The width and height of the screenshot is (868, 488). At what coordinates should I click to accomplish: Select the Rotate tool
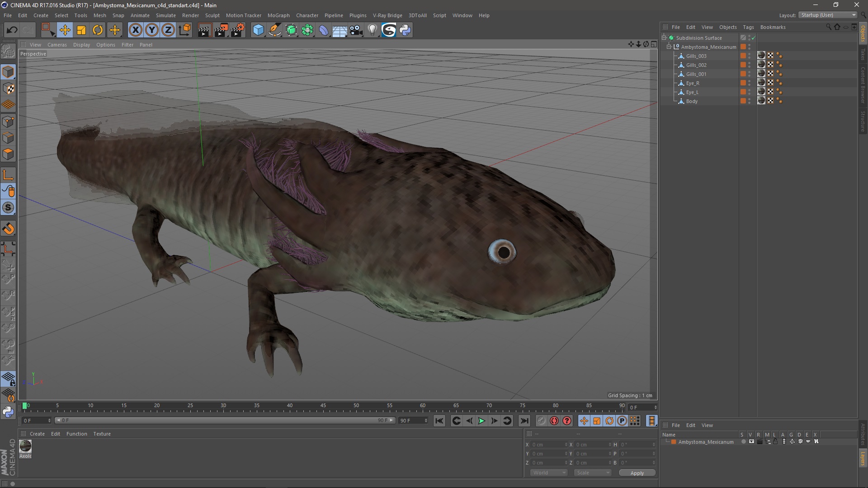pos(98,30)
